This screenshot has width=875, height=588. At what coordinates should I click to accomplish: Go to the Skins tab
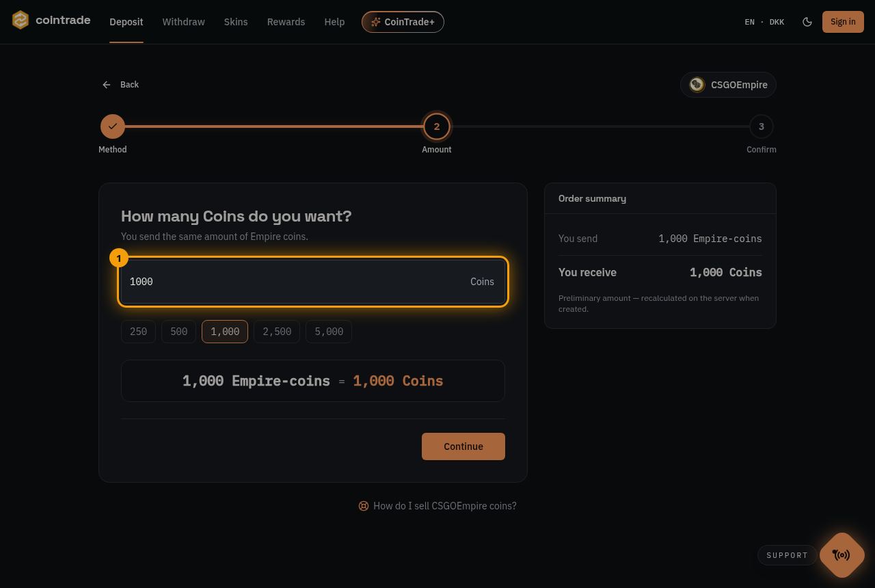point(236,22)
